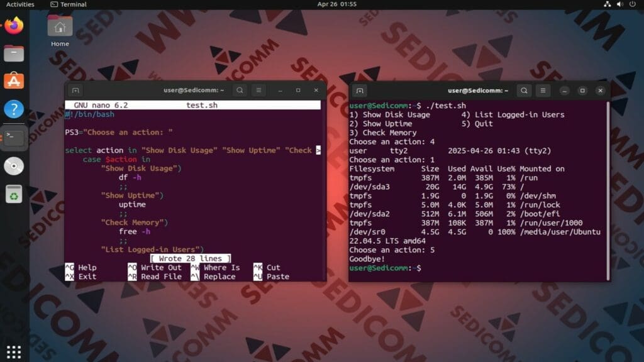Click ^X Exit shortcut in nano

click(81, 277)
